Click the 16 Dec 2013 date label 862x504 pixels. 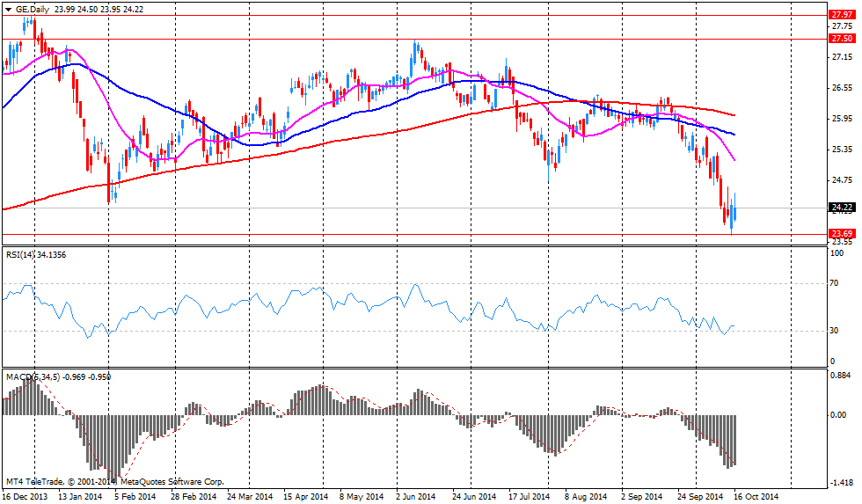(24, 497)
